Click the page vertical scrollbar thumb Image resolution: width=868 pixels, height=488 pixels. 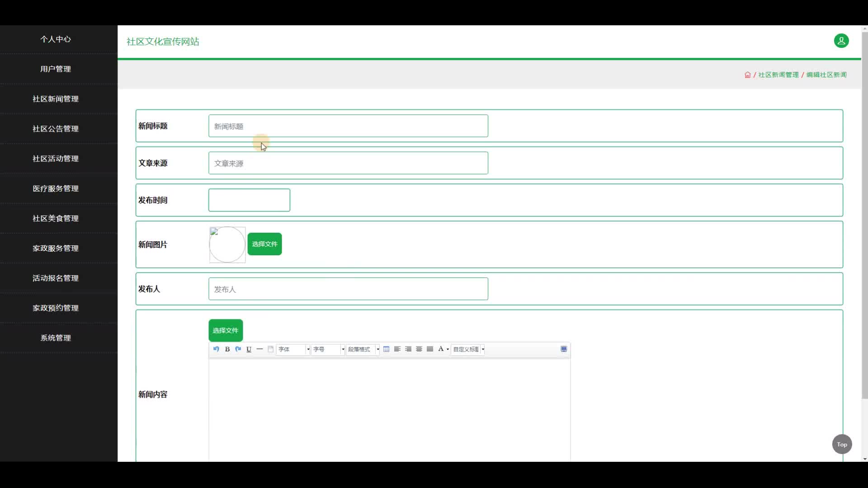[x=864, y=215]
